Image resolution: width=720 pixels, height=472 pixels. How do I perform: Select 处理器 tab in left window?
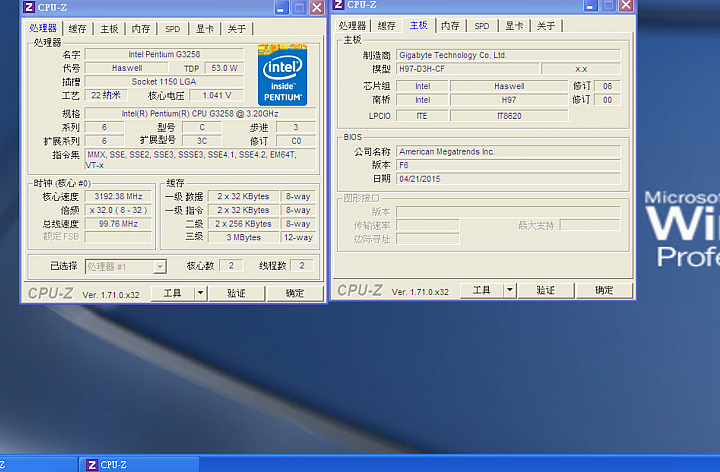[x=43, y=28]
